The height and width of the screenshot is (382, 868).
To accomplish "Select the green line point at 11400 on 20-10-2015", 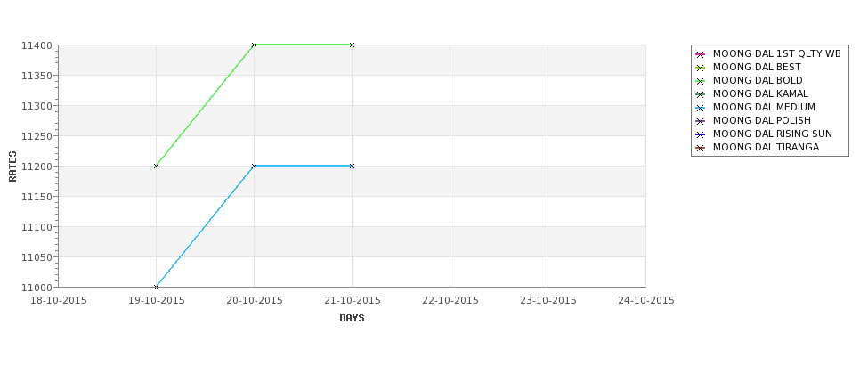I will point(254,45).
